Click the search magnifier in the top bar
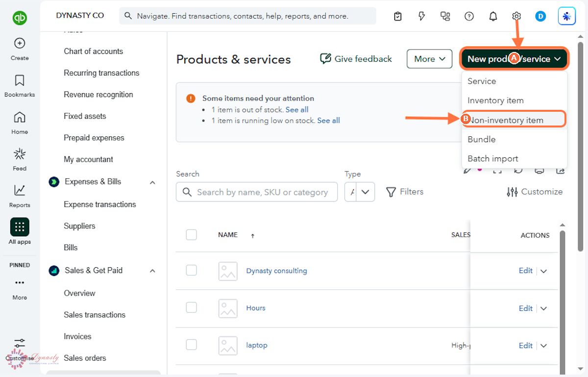The width and height of the screenshot is (588, 377). click(128, 16)
